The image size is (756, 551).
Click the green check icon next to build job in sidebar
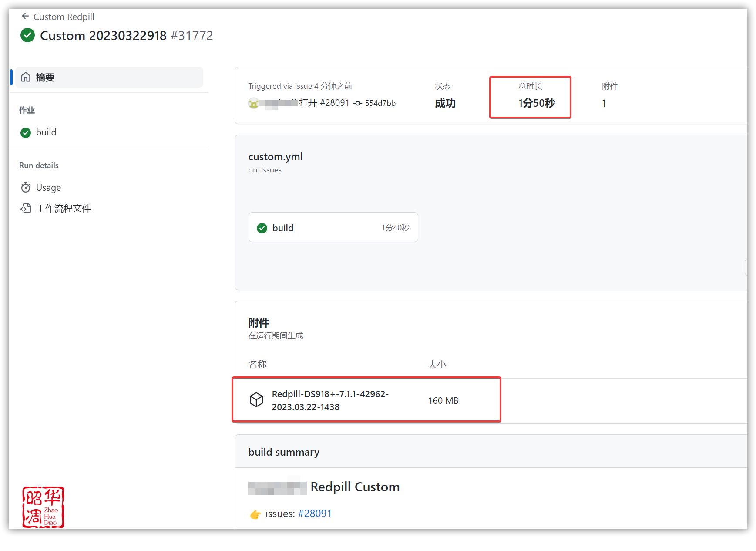pyautogui.click(x=26, y=132)
